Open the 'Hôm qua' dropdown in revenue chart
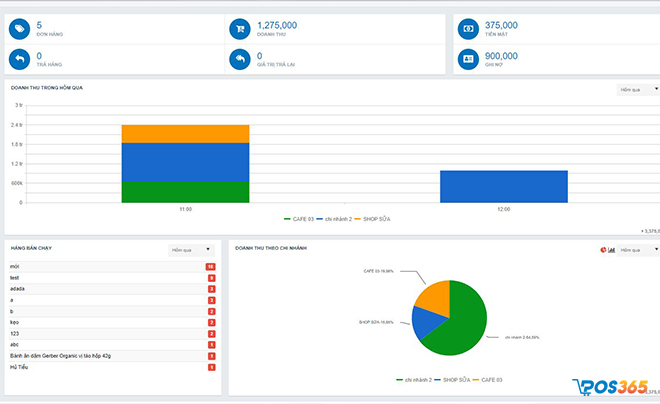Image resolution: width=660 pixels, height=404 pixels. [639, 90]
